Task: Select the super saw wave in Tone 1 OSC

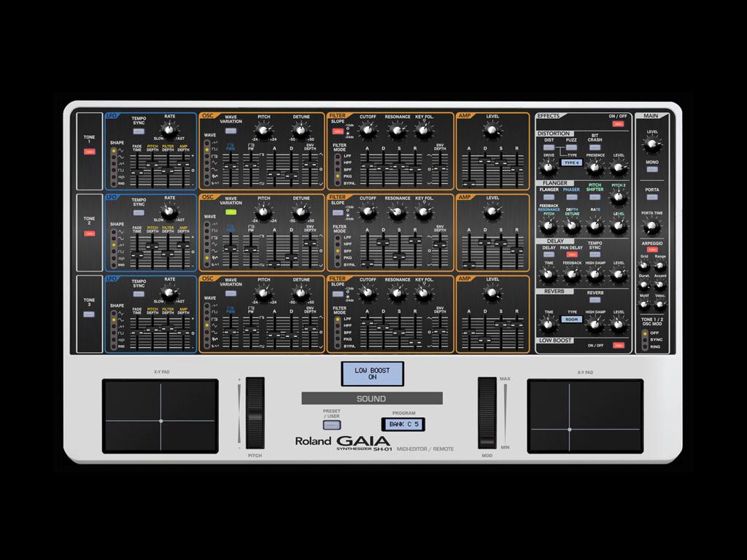Action: (207, 183)
